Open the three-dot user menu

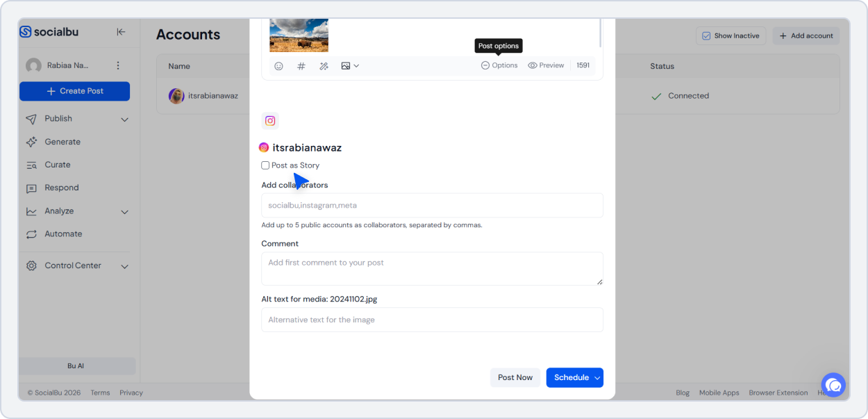118,65
